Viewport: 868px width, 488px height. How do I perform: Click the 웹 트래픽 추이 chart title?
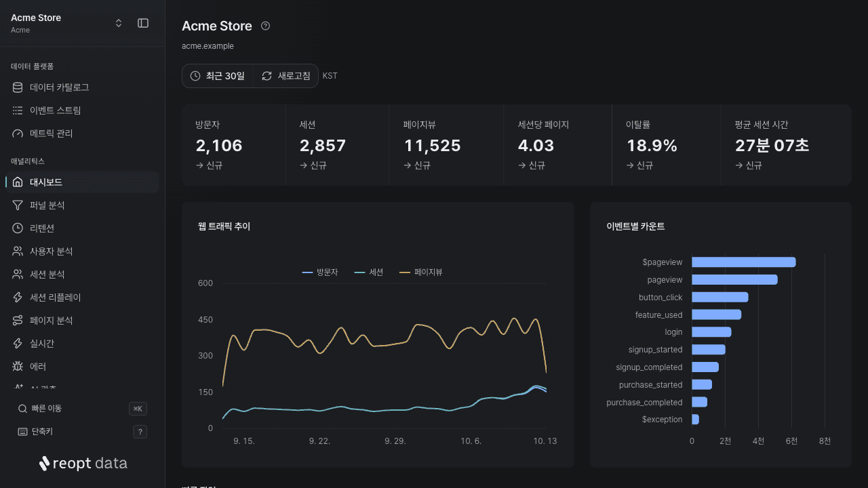pyautogui.click(x=224, y=226)
